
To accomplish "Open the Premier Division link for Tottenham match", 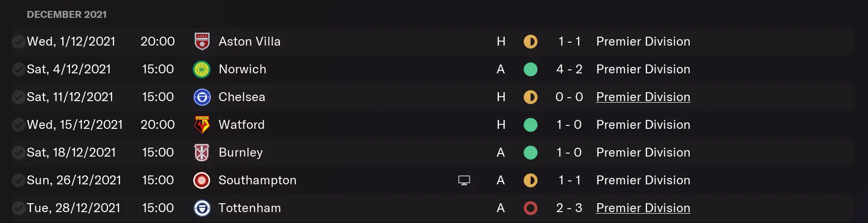I will pos(643,208).
